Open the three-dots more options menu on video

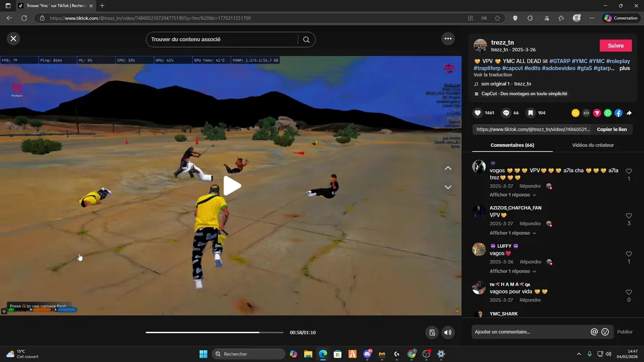coord(448,39)
